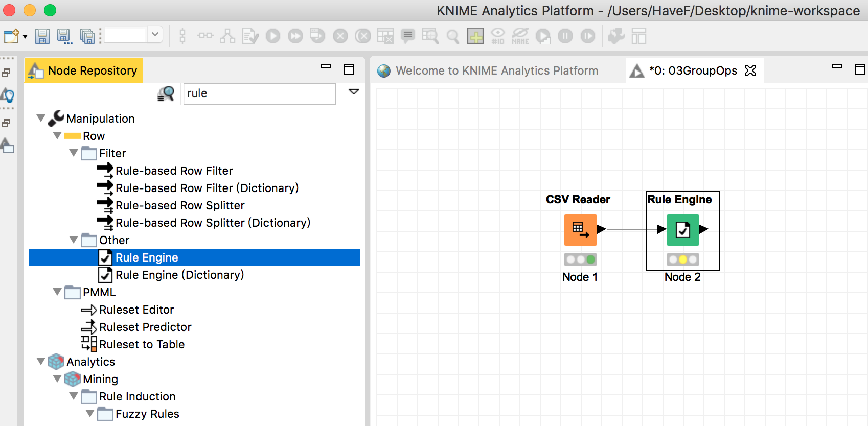Collapse the Other folder
Viewport: 868px width, 426px height.
(74, 240)
